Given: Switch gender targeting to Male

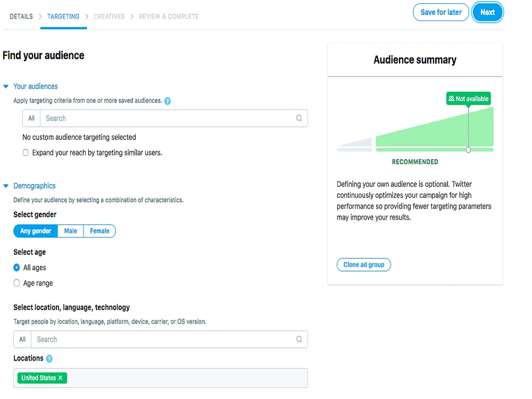Looking at the screenshot, I should click(x=70, y=231).
